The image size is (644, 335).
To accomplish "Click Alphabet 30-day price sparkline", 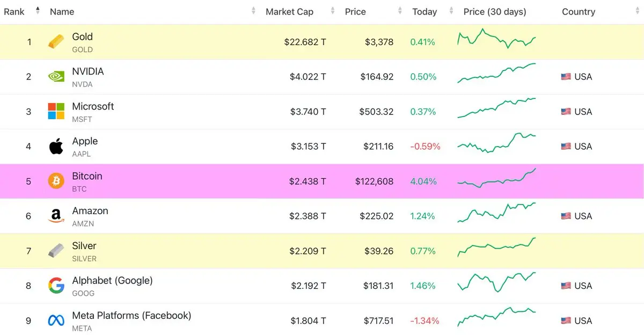I will (x=496, y=282).
